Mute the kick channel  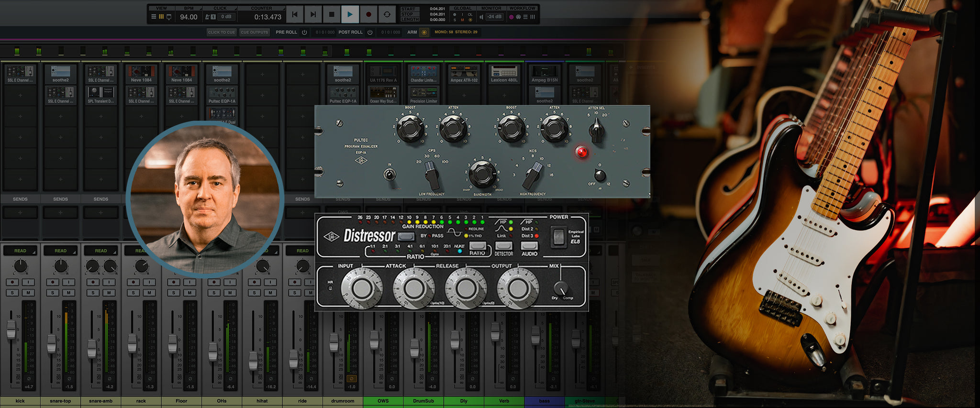28,292
